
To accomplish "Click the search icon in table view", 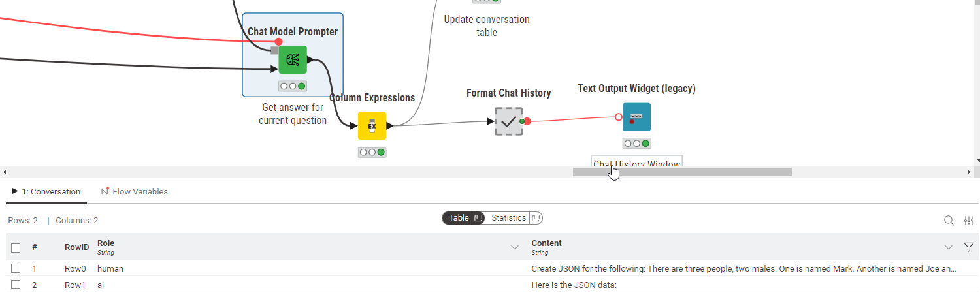I will tap(949, 221).
